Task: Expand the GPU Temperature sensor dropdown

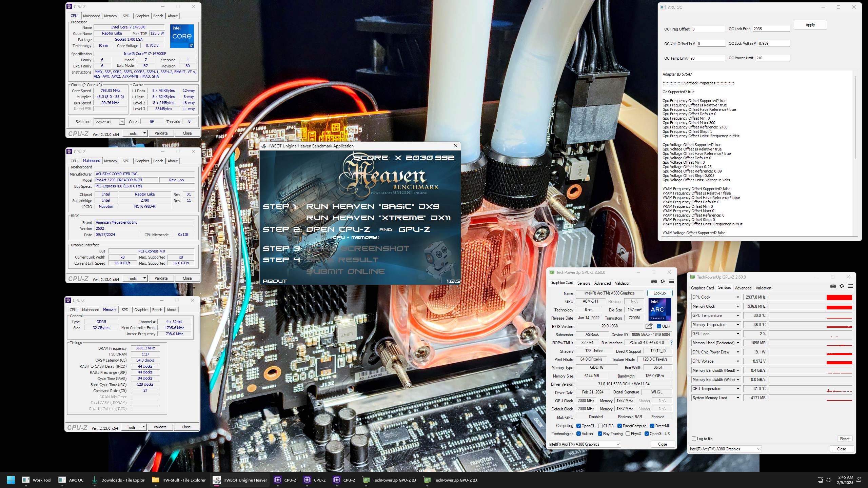Action: click(x=737, y=316)
